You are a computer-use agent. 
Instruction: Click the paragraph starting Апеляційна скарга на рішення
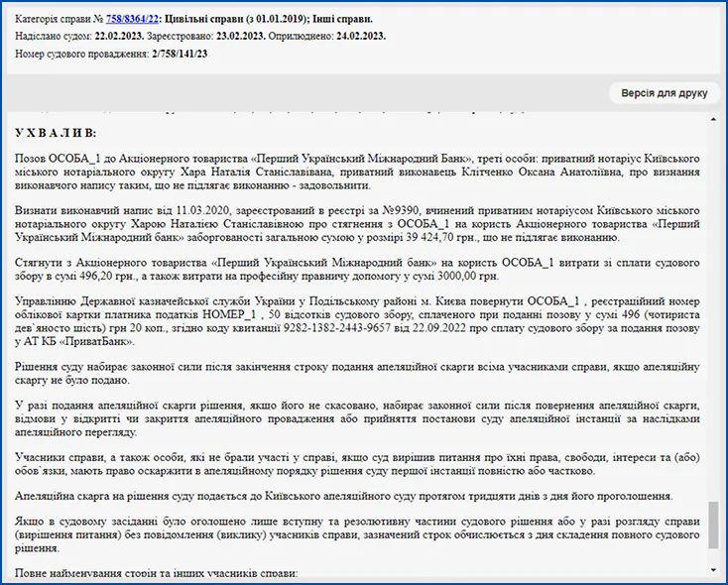344,496
